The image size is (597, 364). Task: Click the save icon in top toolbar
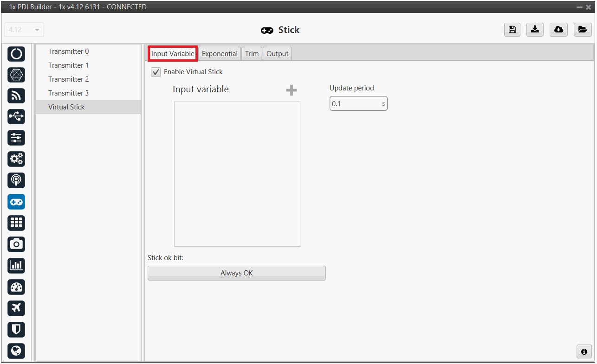tap(512, 30)
